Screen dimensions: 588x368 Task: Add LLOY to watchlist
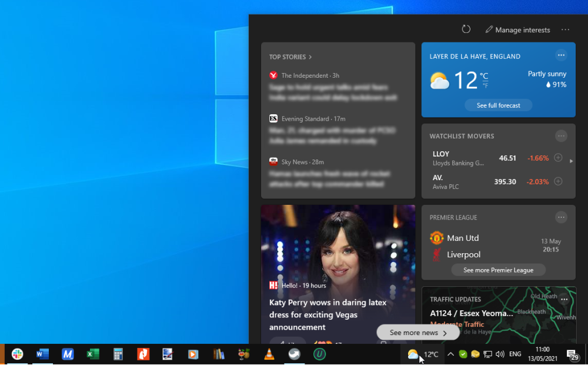[558, 158]
